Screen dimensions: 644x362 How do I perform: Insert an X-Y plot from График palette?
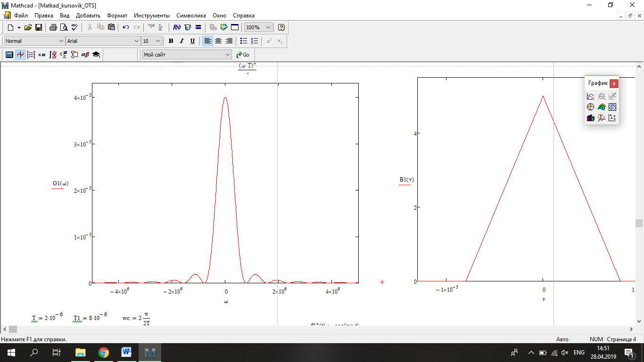click(x=590, y=96)
